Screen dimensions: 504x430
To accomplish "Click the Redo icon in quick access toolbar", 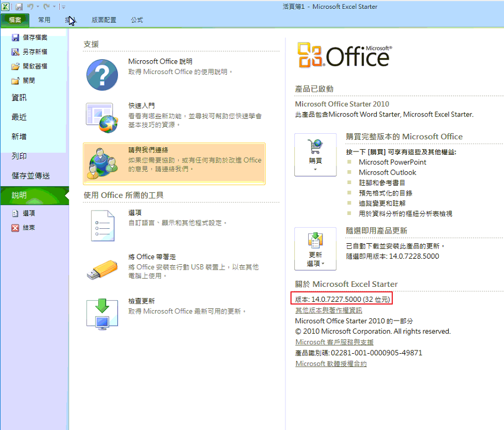I will 46,7.
